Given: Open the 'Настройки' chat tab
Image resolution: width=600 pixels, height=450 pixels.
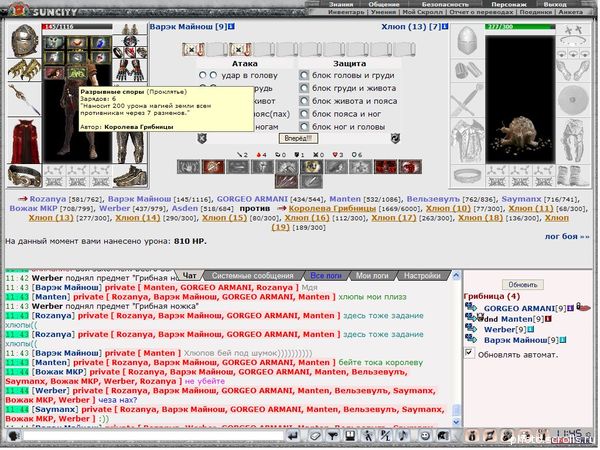Looking at the screenshot, I should click(421, 275).
